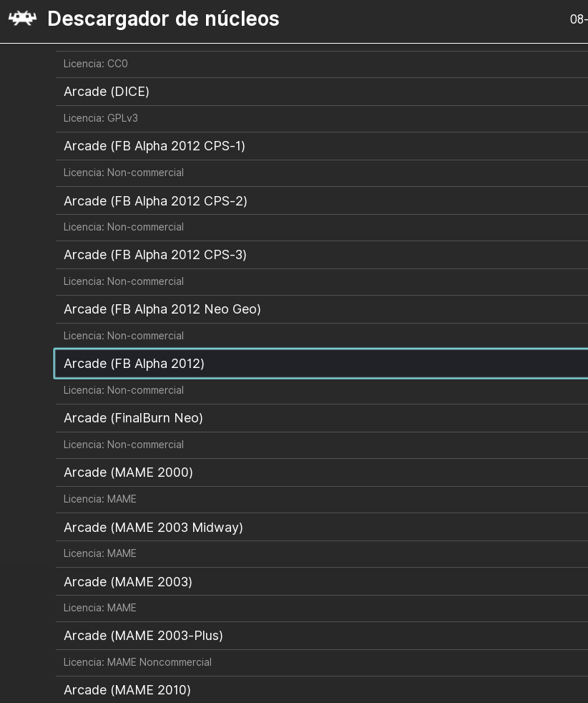Viewport: 588px width, 703px height.
Task: Click the Descargador de núcleos title
Action: pos(163,19)
